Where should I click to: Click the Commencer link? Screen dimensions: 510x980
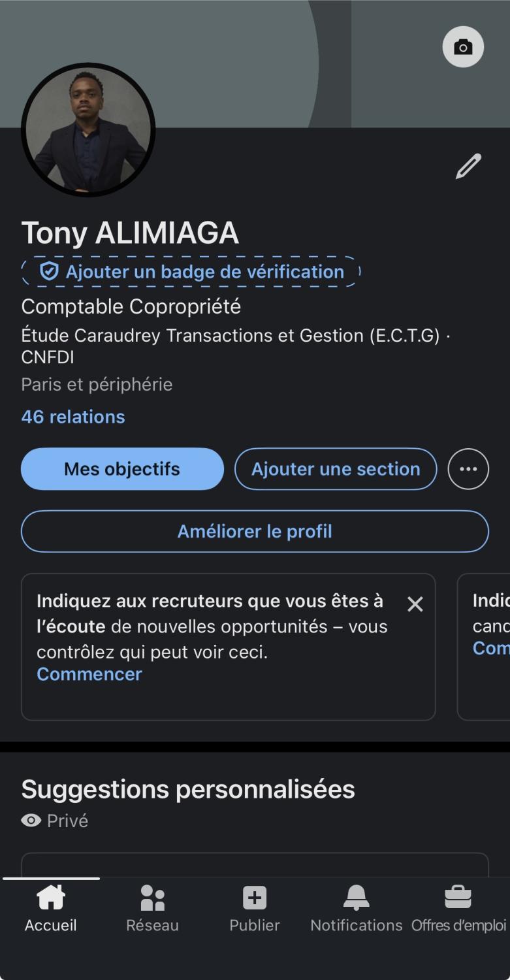click(89, 674)
